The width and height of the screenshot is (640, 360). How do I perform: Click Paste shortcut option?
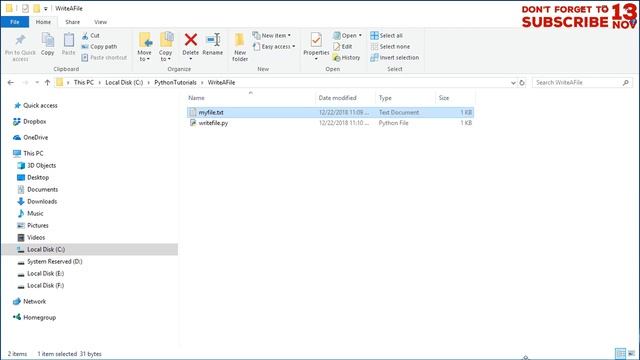104,58
